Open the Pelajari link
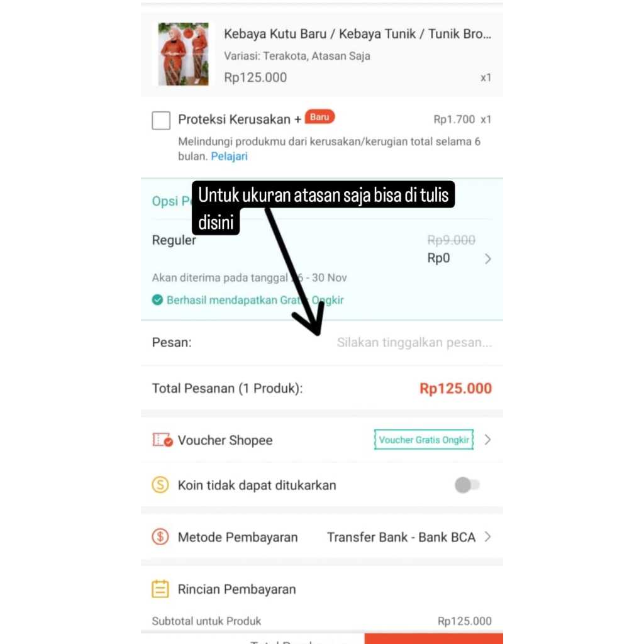Image resolution: width=644 pixels, height=644 pixels. pyautogui.click(x=229, y=157)
